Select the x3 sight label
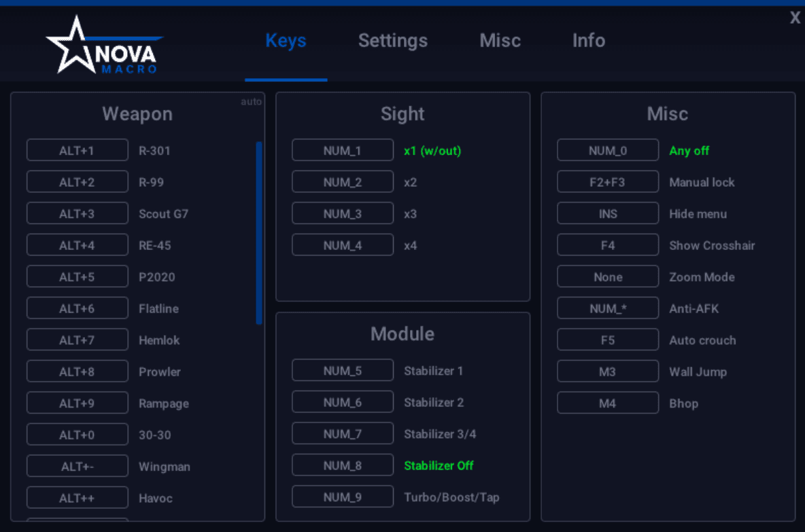Image resolution: width=805 pixels, height=532 pixels. point(410,214)
